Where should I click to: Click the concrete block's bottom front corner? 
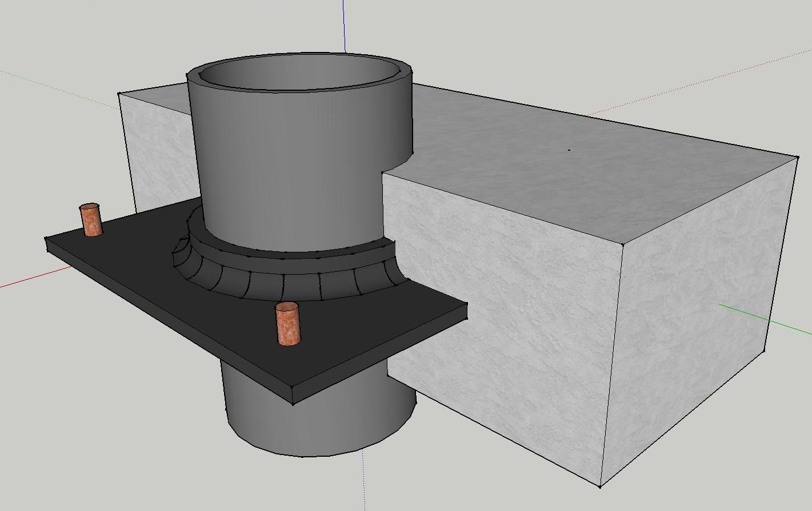coord(600,486)
